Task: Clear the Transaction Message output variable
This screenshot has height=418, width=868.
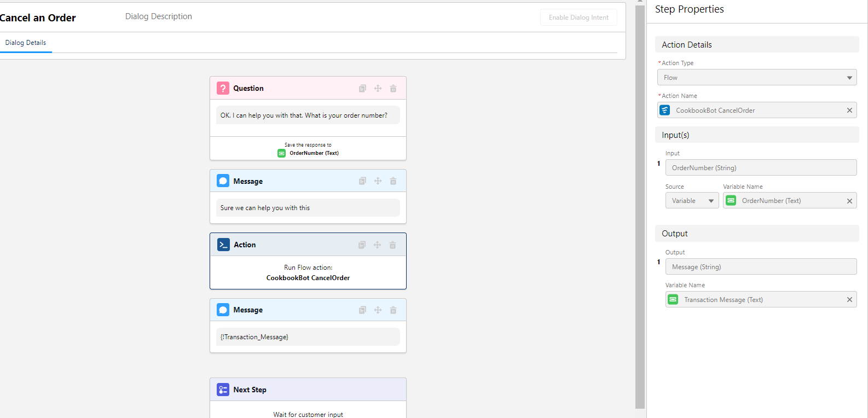Action: pos(849,300)
